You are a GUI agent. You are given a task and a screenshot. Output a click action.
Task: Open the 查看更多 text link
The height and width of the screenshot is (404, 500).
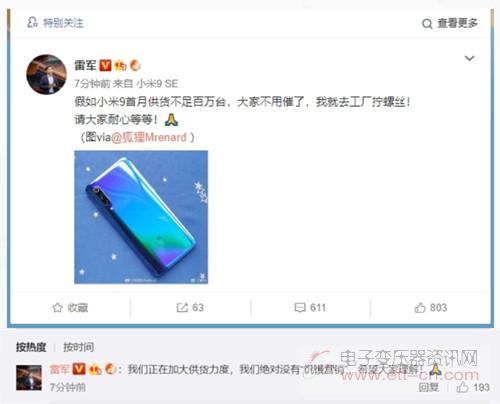[x=457, y=23]
